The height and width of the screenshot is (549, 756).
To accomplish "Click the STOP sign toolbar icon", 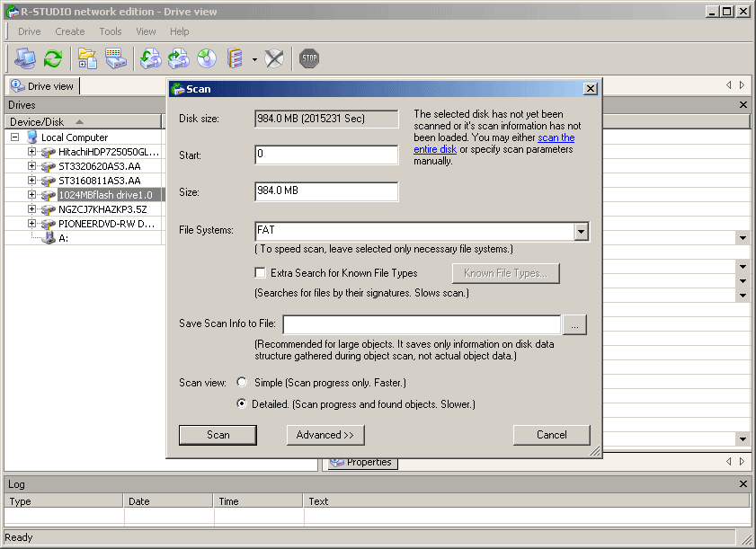I will pos(309,58).
